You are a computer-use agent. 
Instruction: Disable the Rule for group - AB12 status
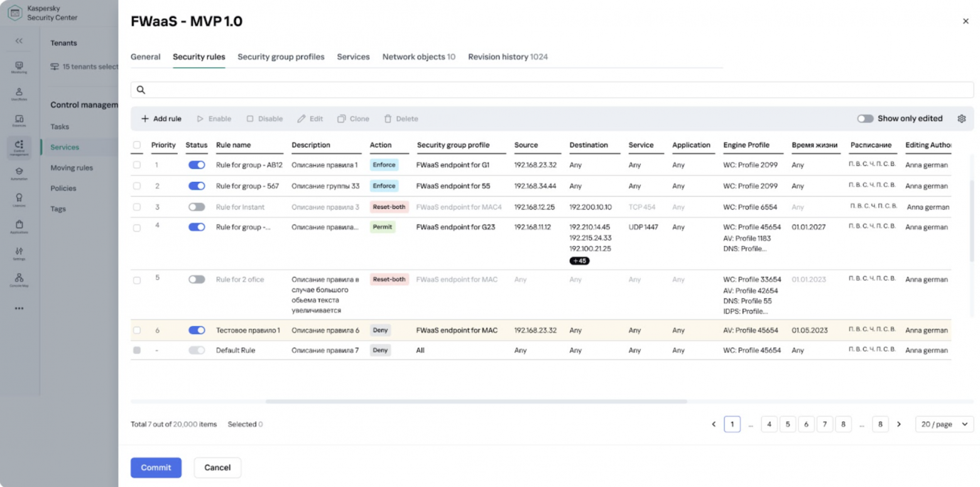click(x=197, y=165)
